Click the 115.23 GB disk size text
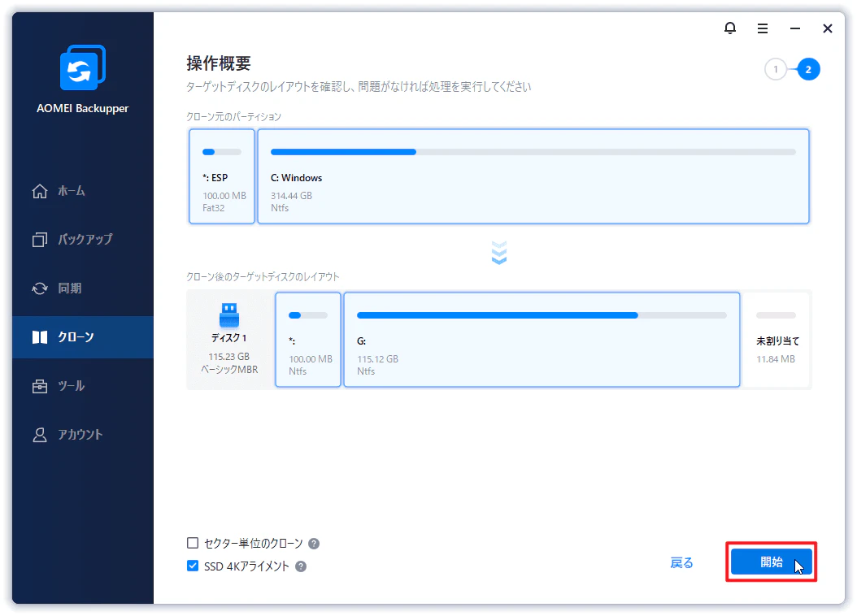857x616 pixels. [229, 357]
